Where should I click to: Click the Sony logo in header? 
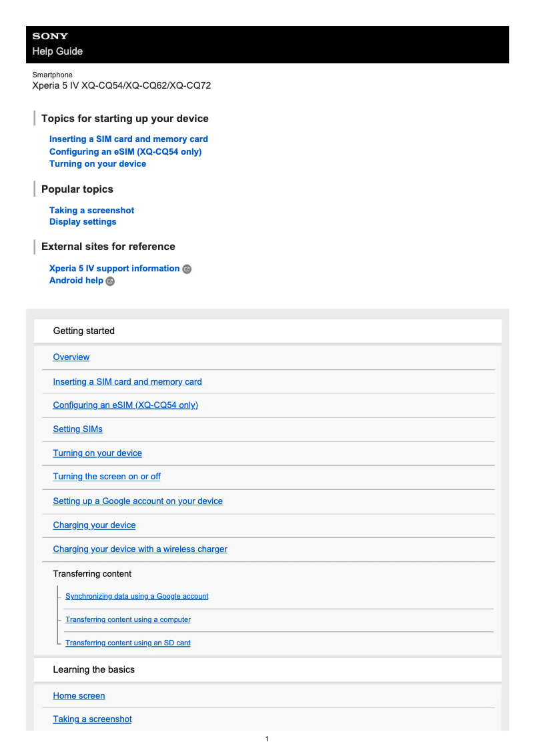tap(50, 36)
